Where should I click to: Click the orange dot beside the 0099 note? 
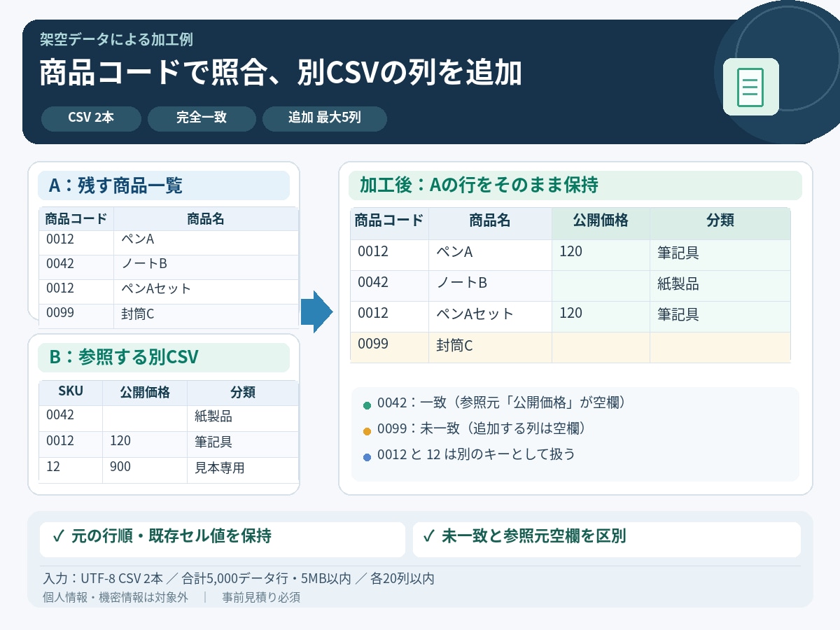tap(367, 430)
